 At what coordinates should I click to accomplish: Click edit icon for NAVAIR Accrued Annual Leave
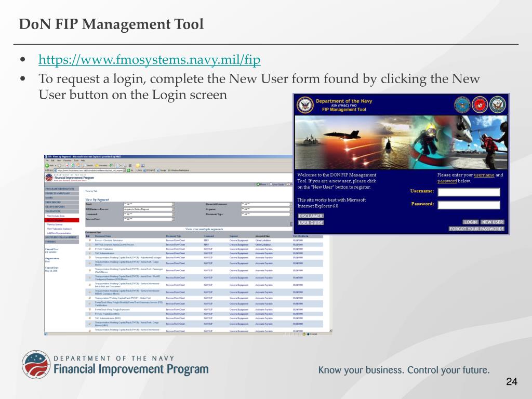point(89,245)
